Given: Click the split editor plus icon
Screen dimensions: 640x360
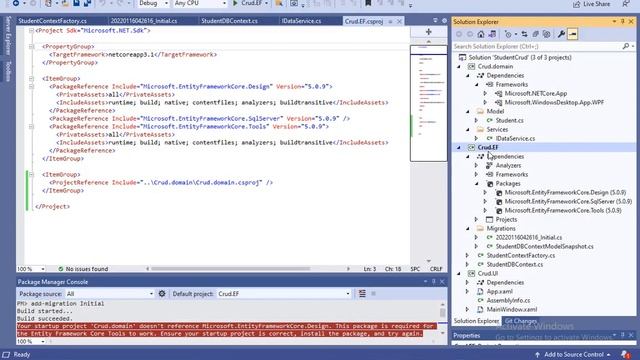Looking at the screenshot, I should [429, 32].
